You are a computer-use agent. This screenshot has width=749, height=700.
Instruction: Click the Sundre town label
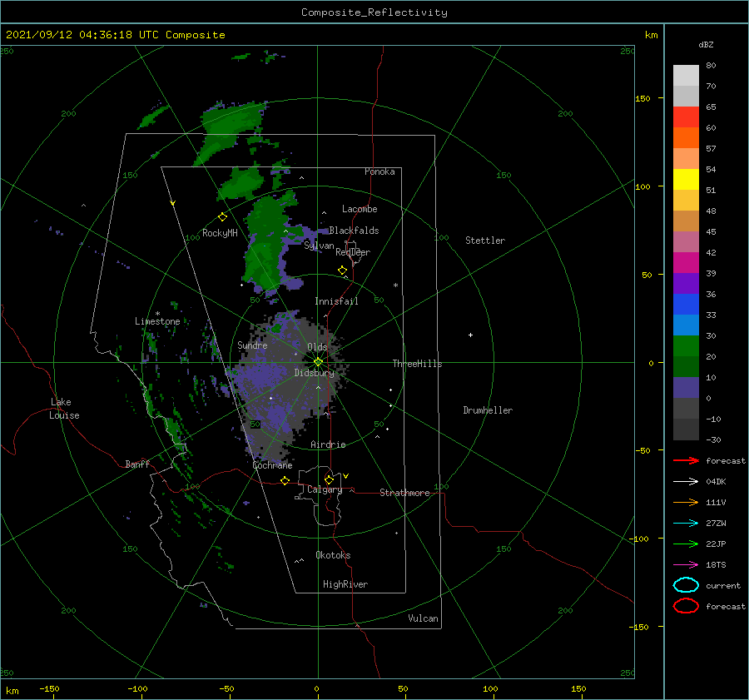coord(252,345)
